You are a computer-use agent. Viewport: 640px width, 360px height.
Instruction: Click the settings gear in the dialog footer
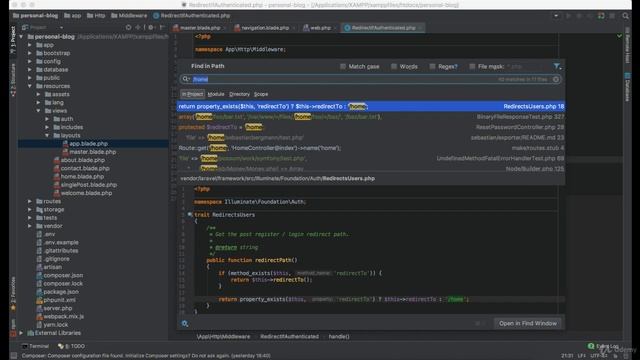click(x=184, y=323)
